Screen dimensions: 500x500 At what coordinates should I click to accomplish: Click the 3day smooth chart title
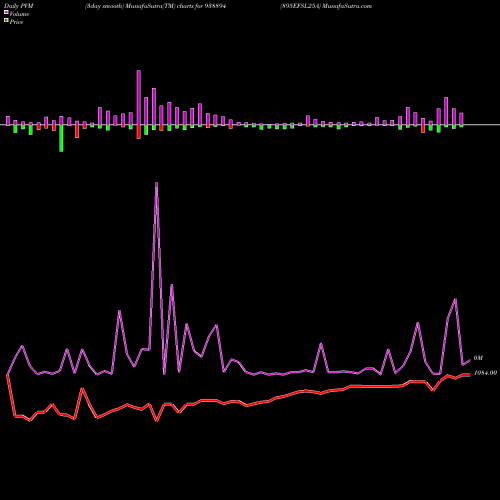155,6
